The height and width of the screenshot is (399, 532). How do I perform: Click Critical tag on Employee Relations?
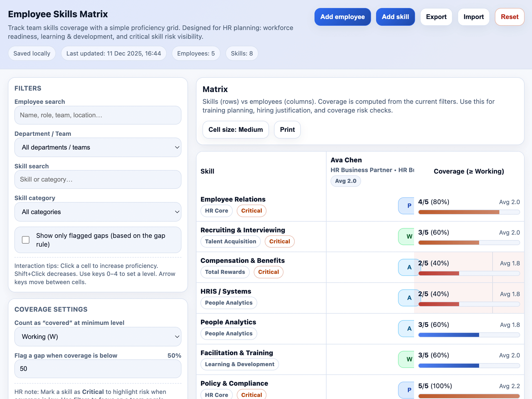tap(251, 211)
